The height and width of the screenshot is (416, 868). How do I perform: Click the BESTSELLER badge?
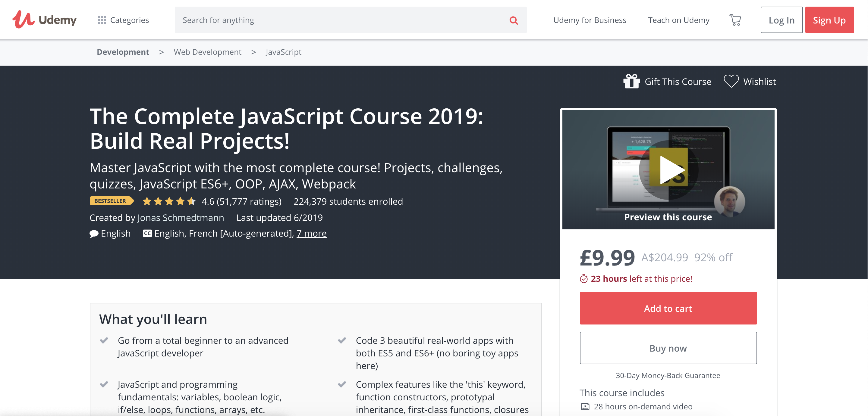click(x=111, y=201)
